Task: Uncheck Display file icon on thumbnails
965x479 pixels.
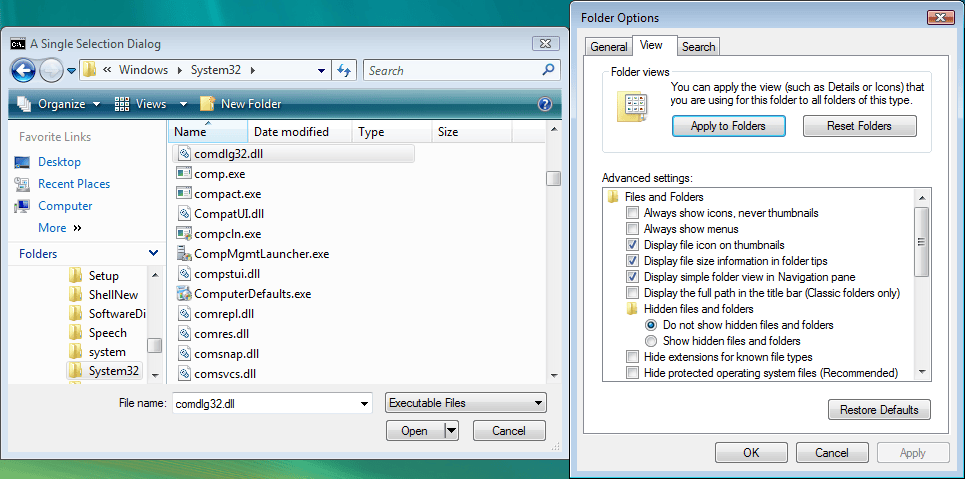Action: pyautogui.click(x=632, y=245)
